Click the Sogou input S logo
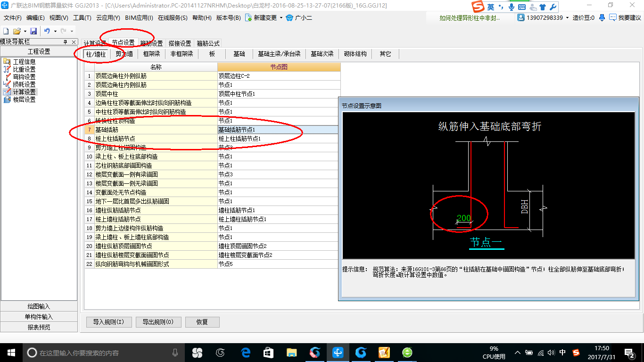This screenshot has width=644, height=362. pos(479,7)
